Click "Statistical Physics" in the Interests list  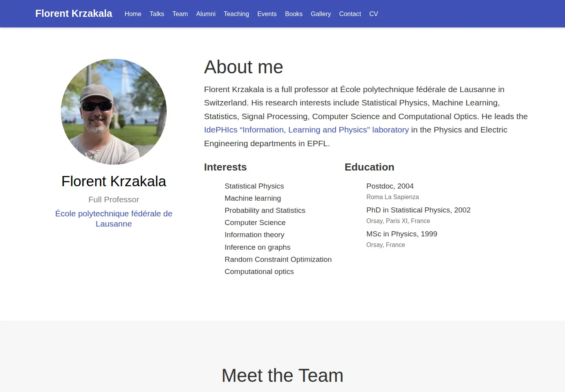[254, 186]
